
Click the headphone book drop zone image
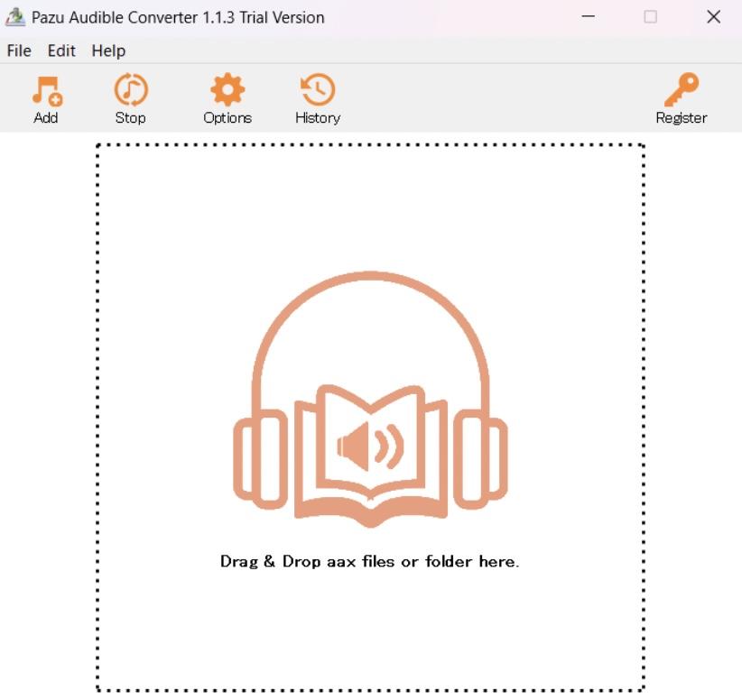[370, 400]
